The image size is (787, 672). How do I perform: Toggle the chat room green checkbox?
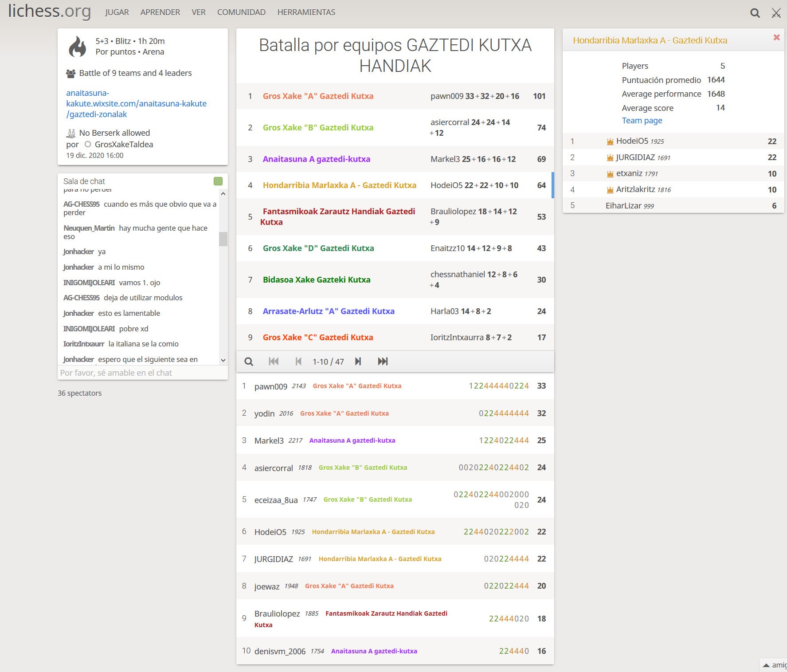click(x=218, y=181)
